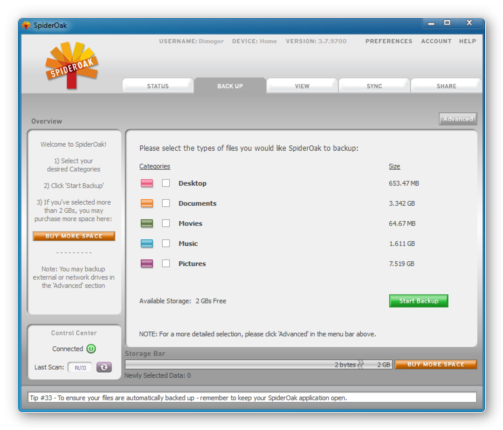
Task: Open the Preferences menu
Action: coord(389,41)
